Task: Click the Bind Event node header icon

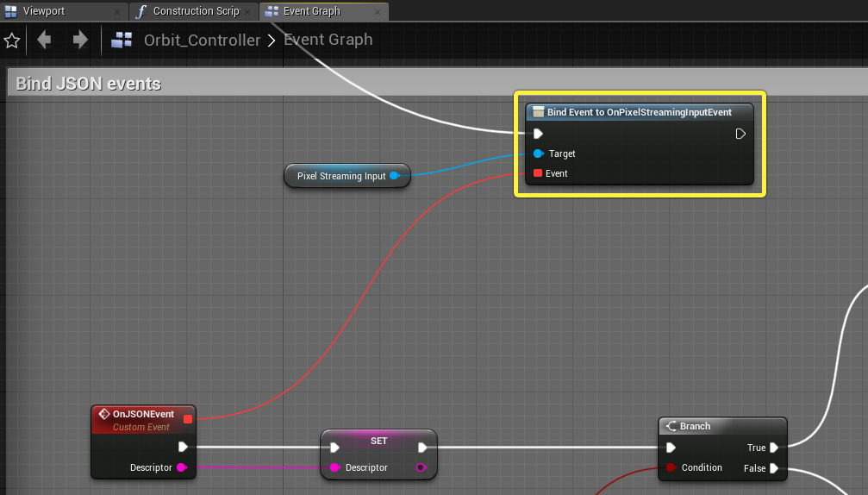Action: click(x=538, y=112)
